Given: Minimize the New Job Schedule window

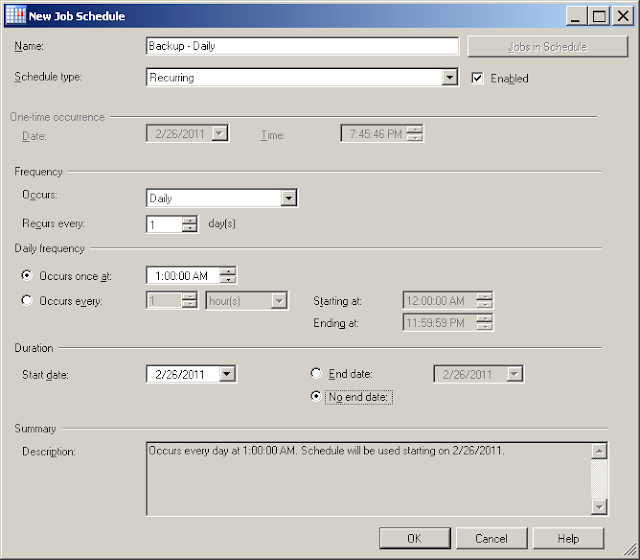Looking at the screenshot, I should click(x=576, y=16).
